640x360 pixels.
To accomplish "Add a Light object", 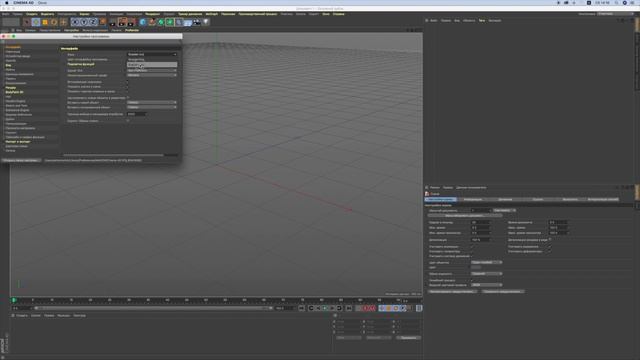I will tap(206, 22).
